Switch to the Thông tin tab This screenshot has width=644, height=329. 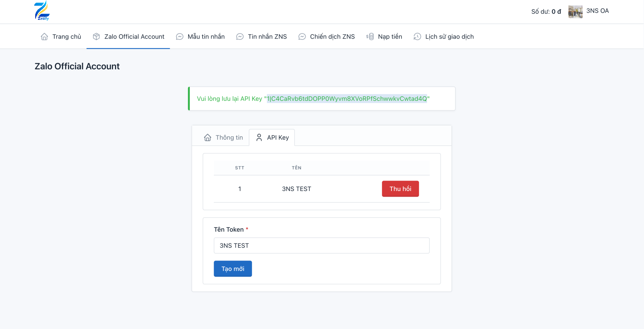223,138
